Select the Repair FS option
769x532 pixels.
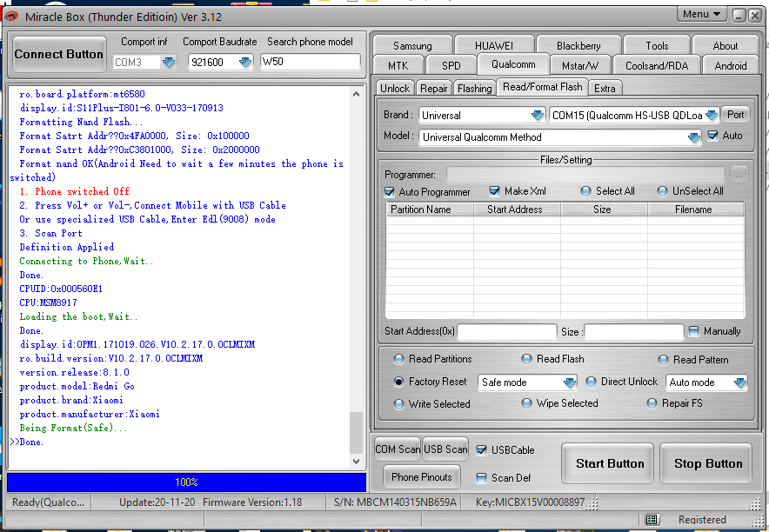pos(652,403)
